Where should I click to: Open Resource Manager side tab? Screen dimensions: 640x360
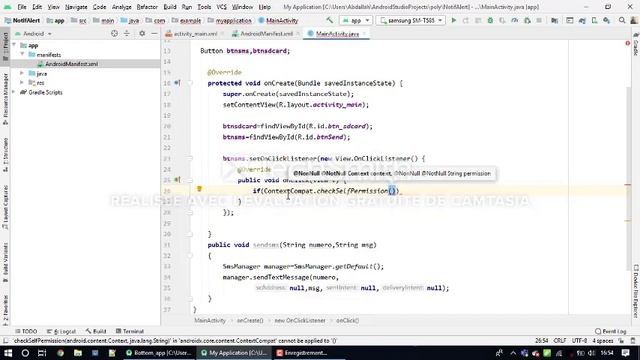(x=5, y=99)
